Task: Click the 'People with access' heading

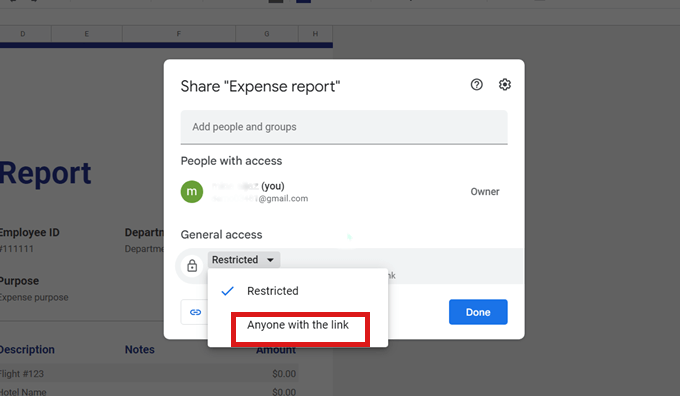Action: tap(231, 161)
